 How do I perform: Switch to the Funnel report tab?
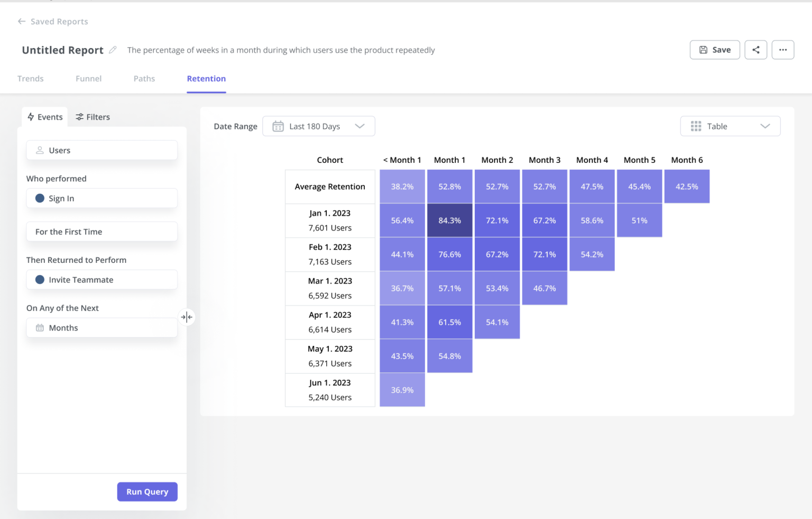tap(88, 78)
